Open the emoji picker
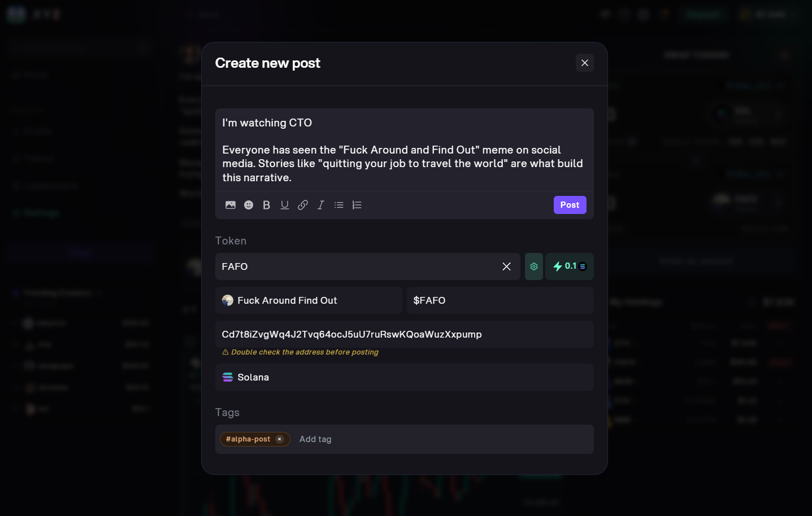Image resolution: width=812 pixels, height=516 pixels. (x=249, y=205)
